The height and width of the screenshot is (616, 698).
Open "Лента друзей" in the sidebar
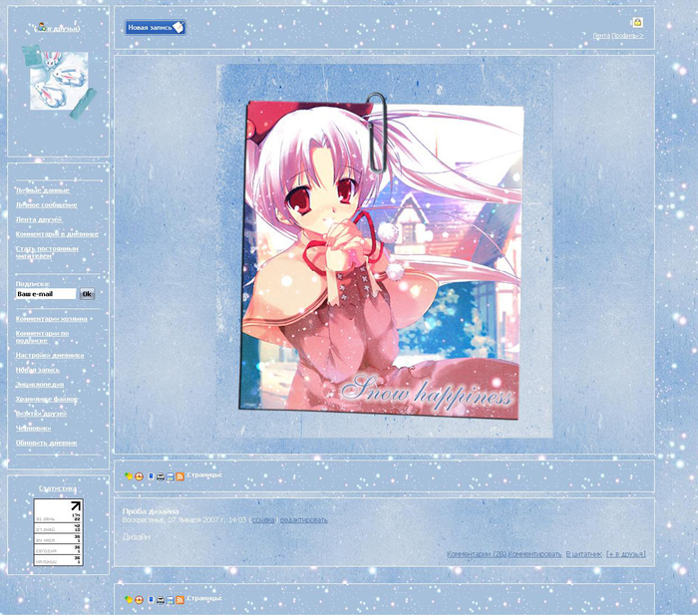pyautogui.click(x=39, y=219)
